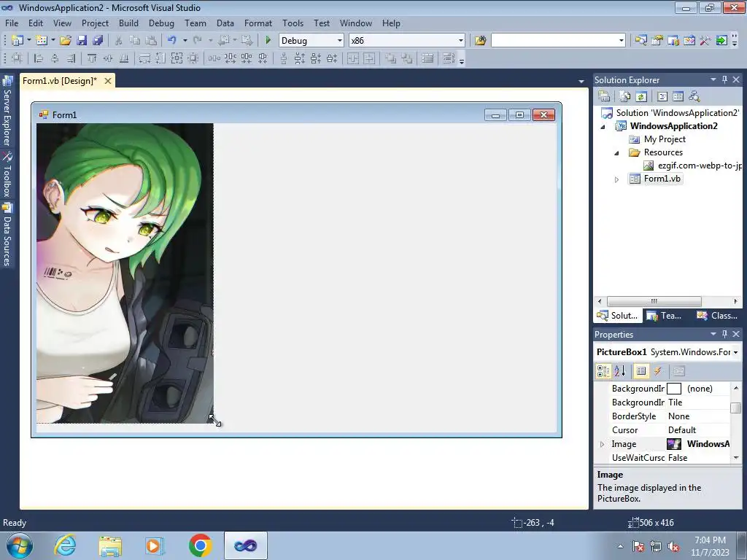Click the Align Bottoms layout icon
747x560 pixels.
click(x=124, y=58)
